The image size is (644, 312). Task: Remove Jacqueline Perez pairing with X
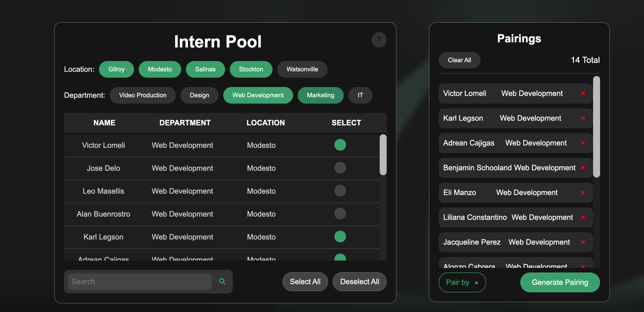click(x=583, y=242)
